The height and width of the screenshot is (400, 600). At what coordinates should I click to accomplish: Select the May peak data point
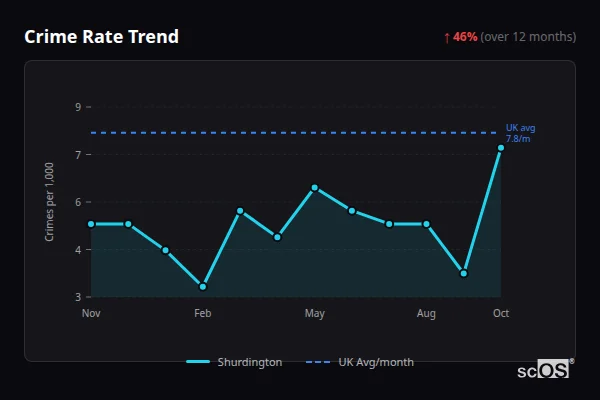click(315, 188)
